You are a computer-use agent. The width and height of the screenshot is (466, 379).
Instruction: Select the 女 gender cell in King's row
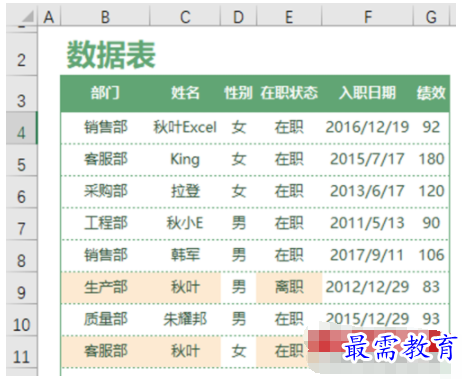pyautogui.click(x=238, y=160)
